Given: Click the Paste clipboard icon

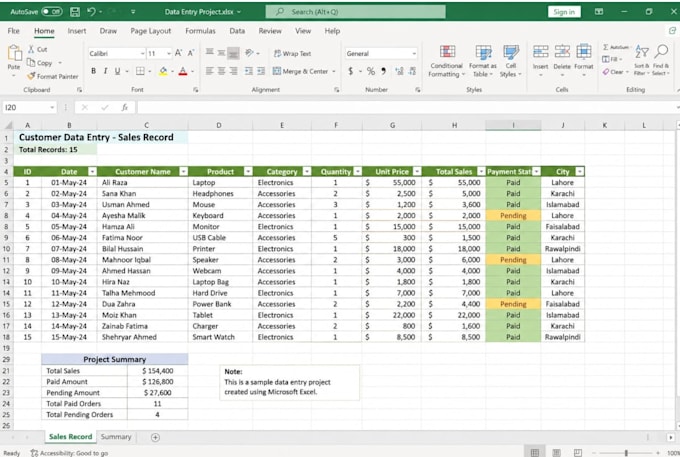Looking at the screenshot, I should tap(14, 53).
